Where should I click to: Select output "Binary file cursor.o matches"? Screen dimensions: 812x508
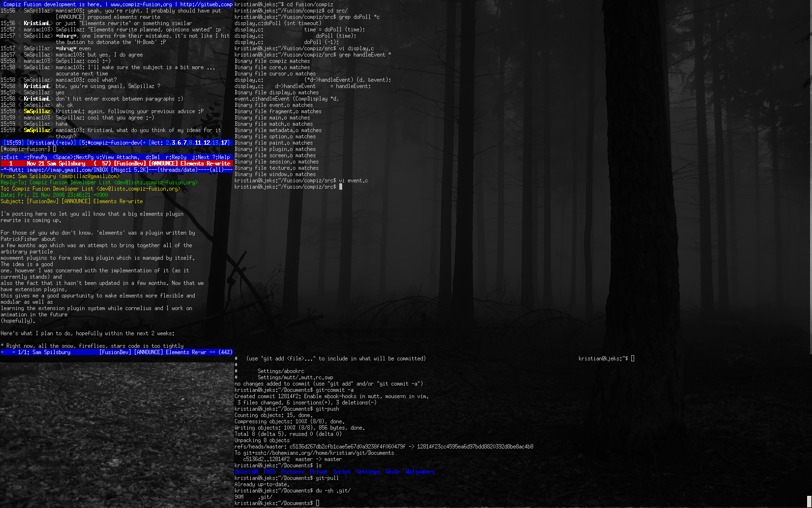275,74
